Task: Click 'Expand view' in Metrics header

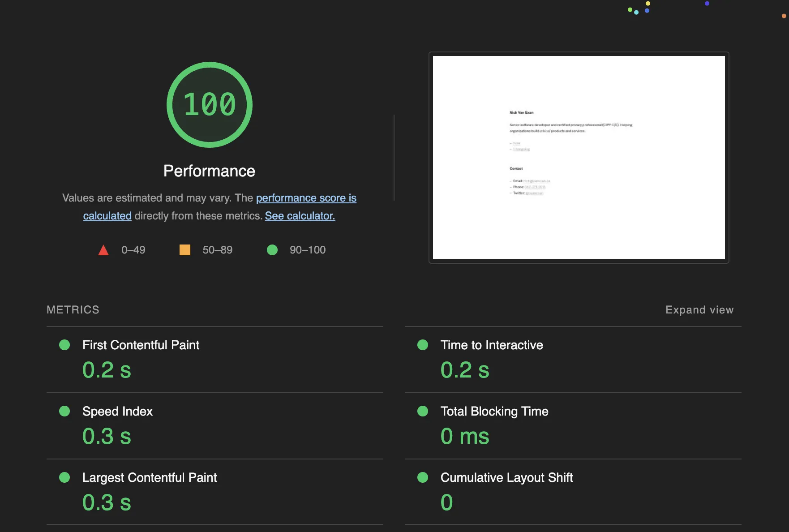Action: click(x=699, y=310)
